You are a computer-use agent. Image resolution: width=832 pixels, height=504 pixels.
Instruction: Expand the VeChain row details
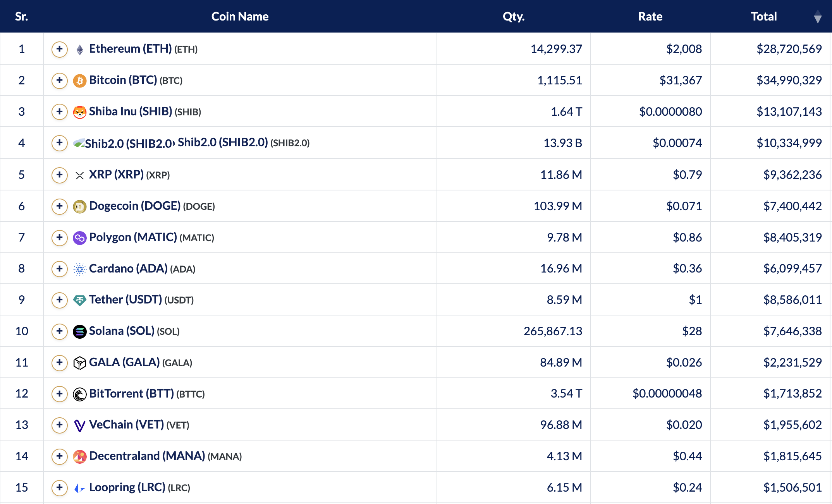click(x=59, y=425)
